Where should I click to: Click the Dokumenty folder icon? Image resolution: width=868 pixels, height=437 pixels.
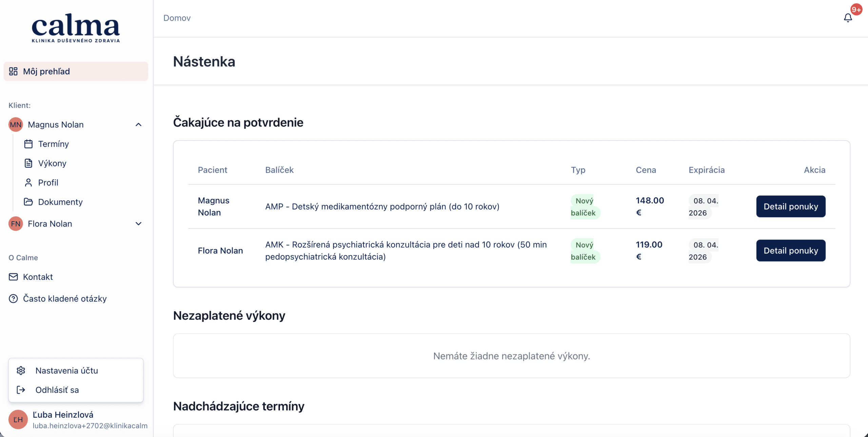click(x=28, y=202)
